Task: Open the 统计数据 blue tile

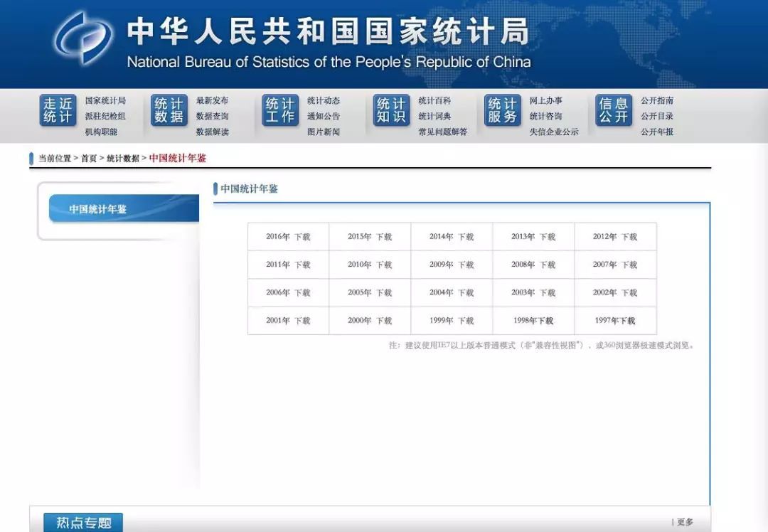Action: click(x=169, y=110)
